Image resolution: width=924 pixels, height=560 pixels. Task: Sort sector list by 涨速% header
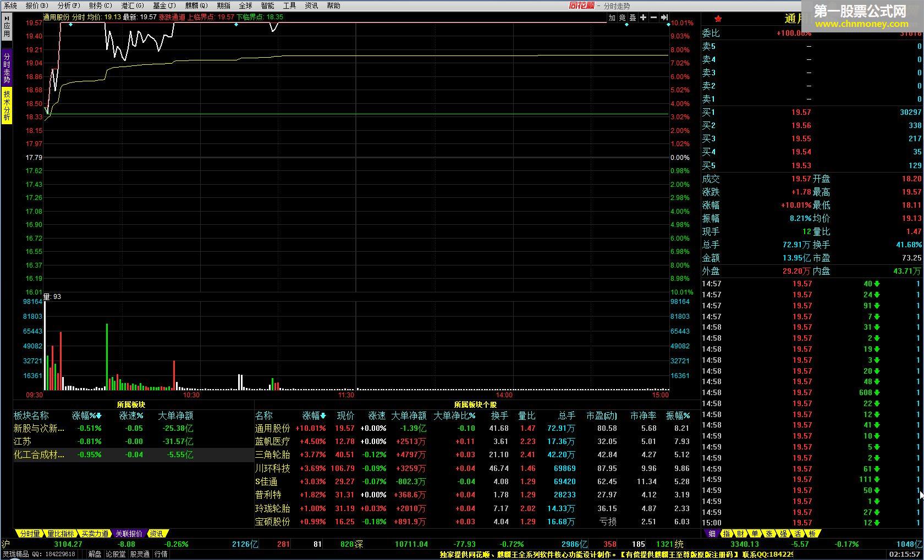[131, 416]
